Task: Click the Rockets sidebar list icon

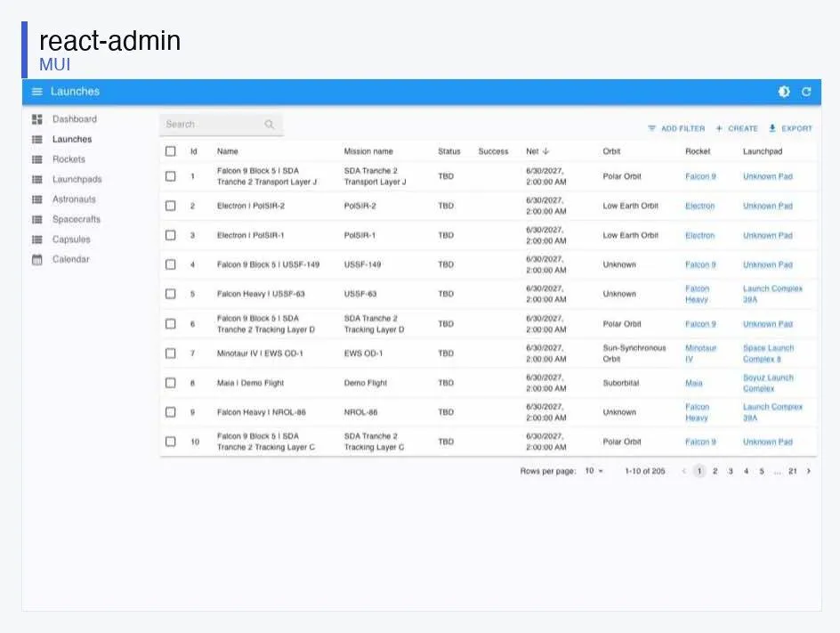Action: point(37,159)
